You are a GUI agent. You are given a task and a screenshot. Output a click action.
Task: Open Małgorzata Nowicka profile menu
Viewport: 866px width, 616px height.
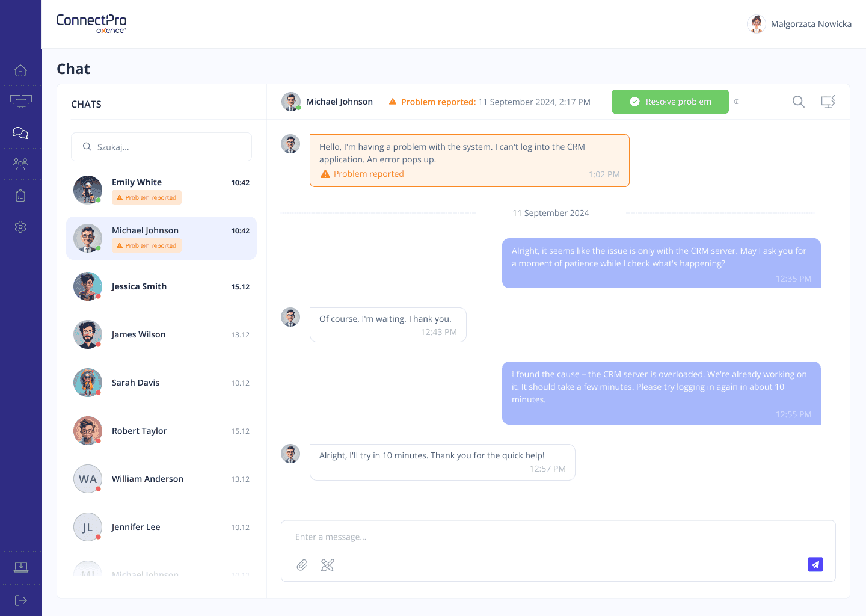[799, 24]
